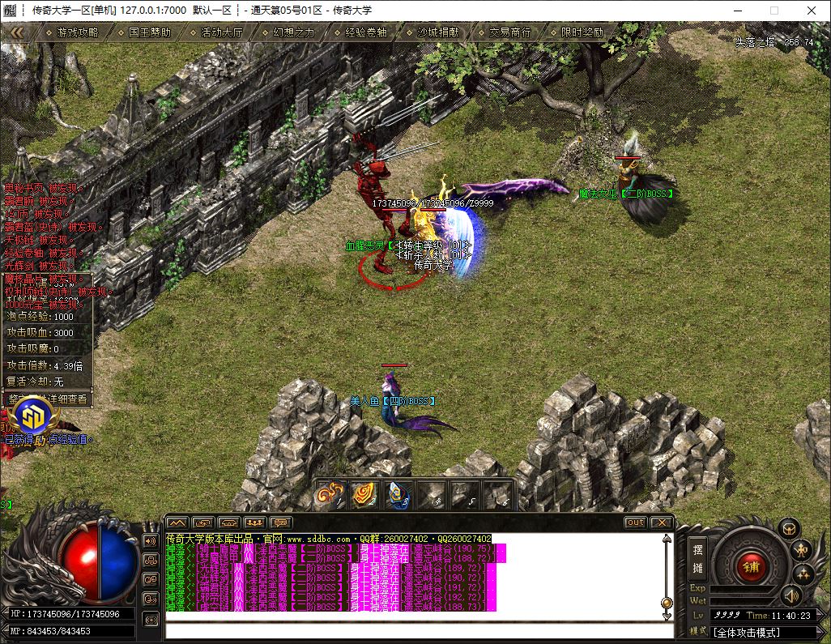Click the chat text input field
This screenshot has height=644, width=831.
click(420, 631)
